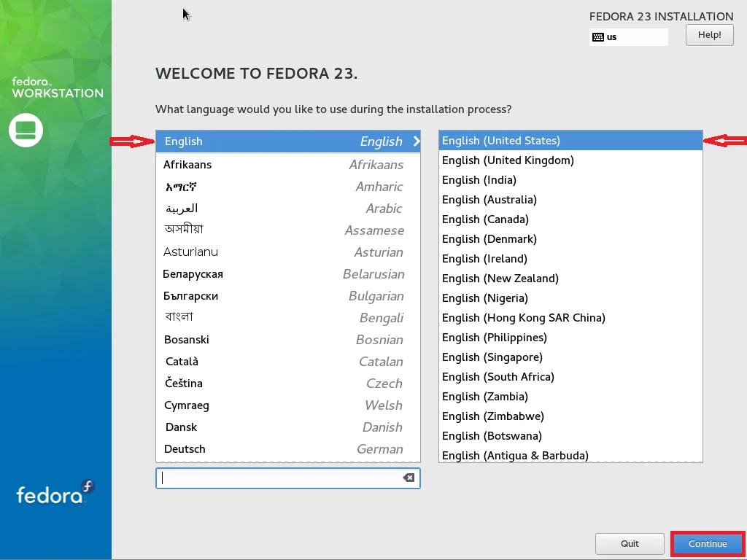Click the Quit button
This screenshot has height=560, width=747.
coord(630,543)
